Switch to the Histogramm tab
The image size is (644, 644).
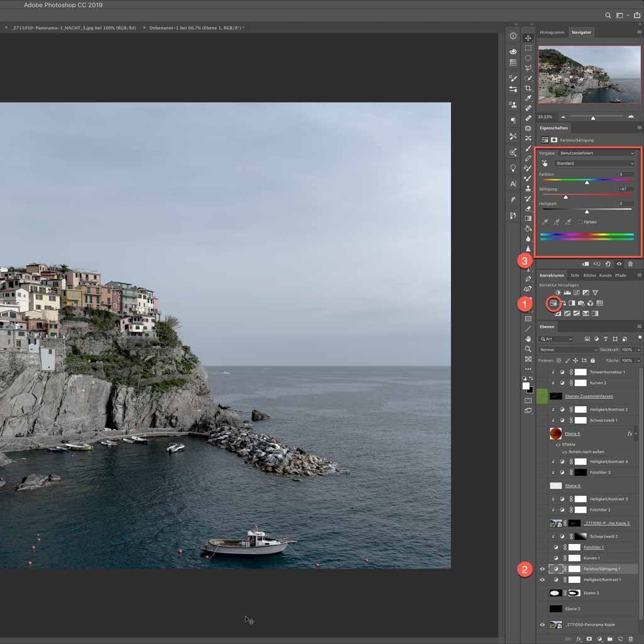click(x=552, y=33)
